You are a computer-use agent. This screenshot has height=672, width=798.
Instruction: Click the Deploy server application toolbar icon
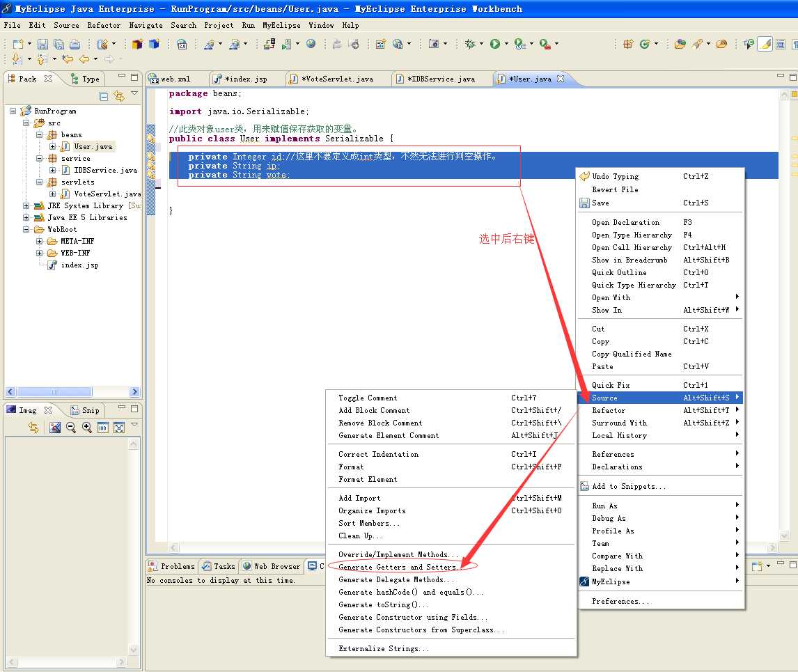(x=269, y=45)
